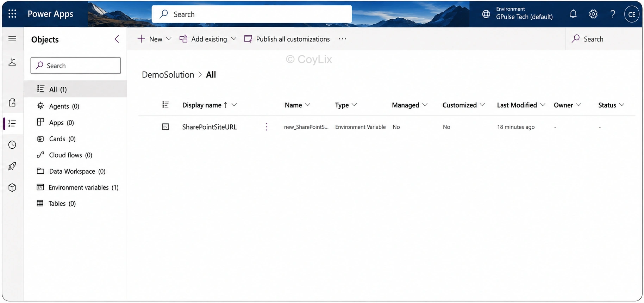Click the environment globe icon
The width and height of the screenshot is (644, 303).
point(486,14)
